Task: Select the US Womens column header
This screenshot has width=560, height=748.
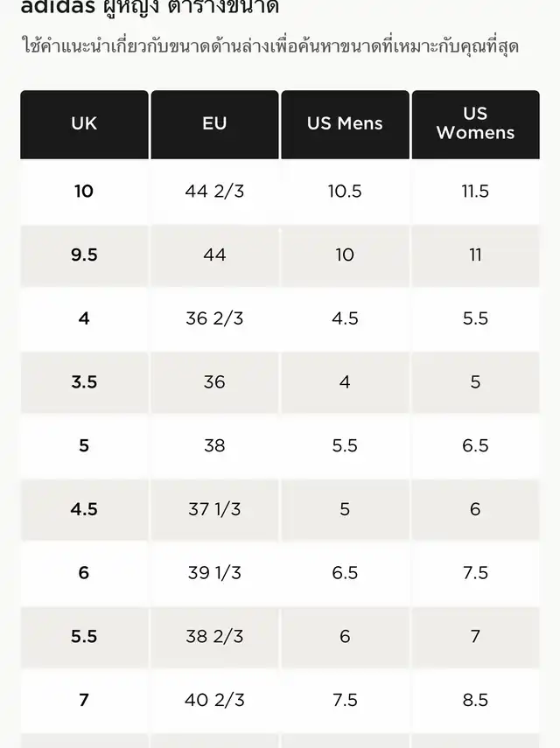Action: click(x=475, y=123)
